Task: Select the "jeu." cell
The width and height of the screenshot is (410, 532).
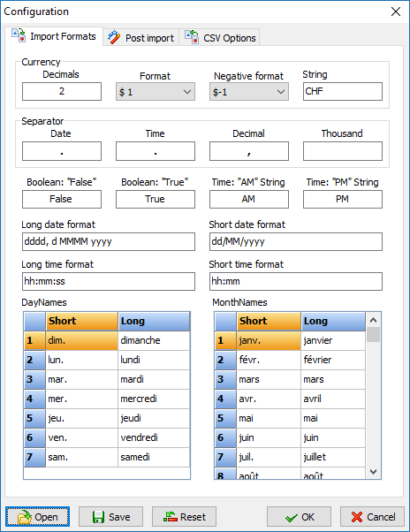Action: pos(81,418)
